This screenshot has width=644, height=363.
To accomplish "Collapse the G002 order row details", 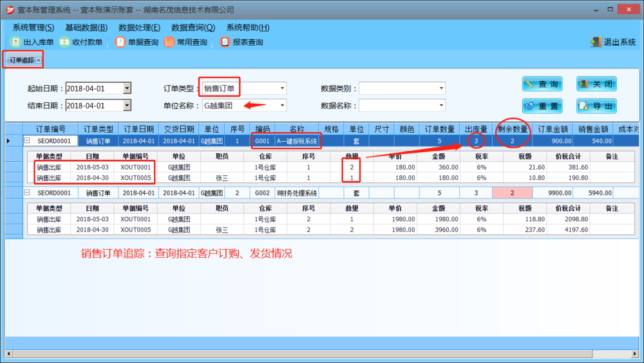I will 26,192.
